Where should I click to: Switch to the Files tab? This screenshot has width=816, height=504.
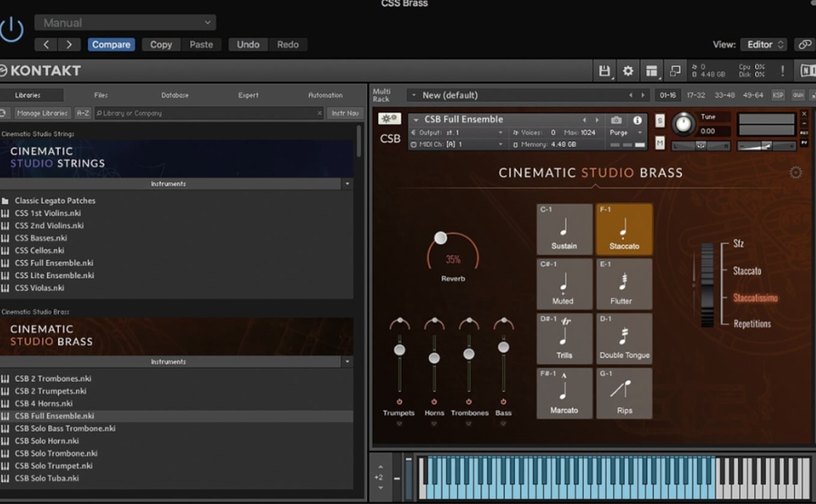coord(101,95)
